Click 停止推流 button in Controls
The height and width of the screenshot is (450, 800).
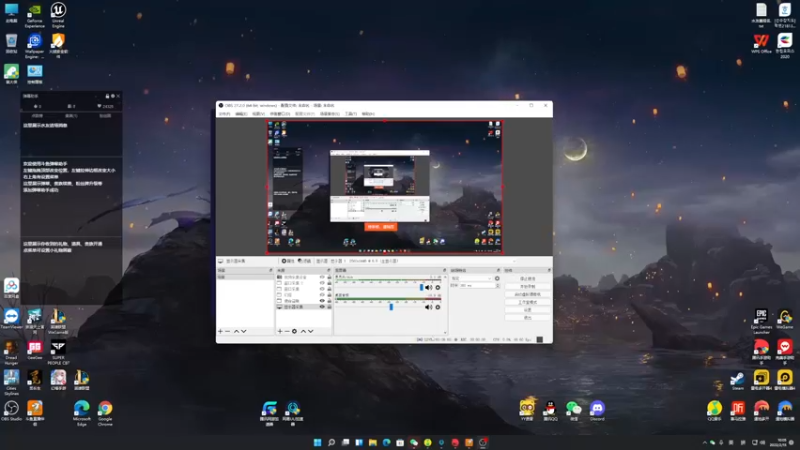[x=528, y=279]
